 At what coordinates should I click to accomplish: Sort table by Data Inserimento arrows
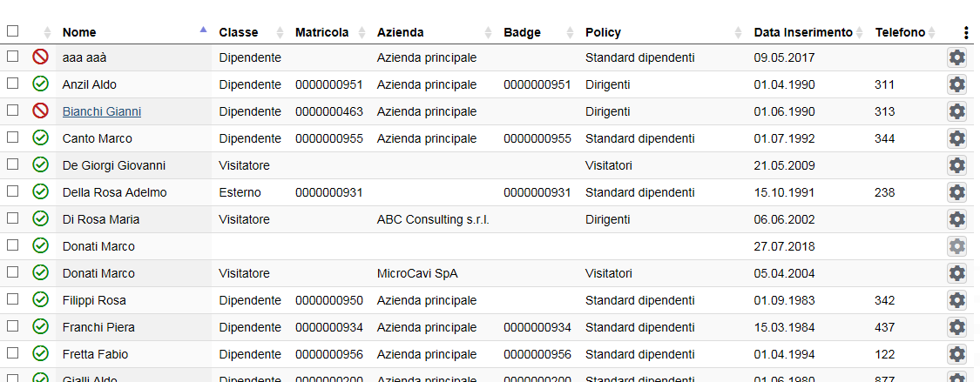[860, 32]
